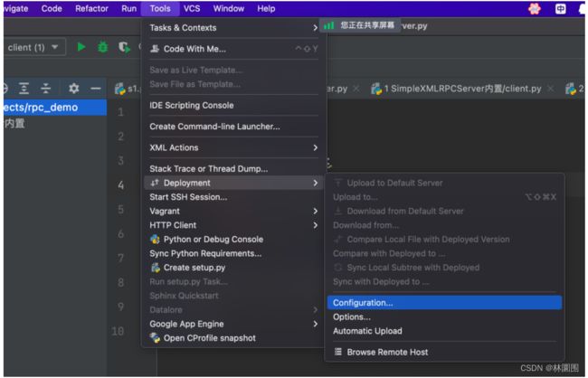Choose XML Actions menu item
Viewport: 588px width, 378px height.
coord(233,147)
